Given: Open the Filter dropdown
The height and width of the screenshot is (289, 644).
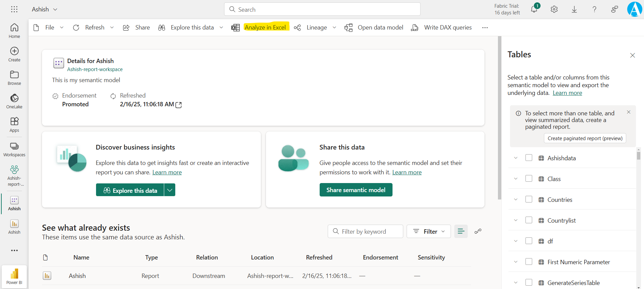Looking at the screenshot, I should [x=428, y=231].
